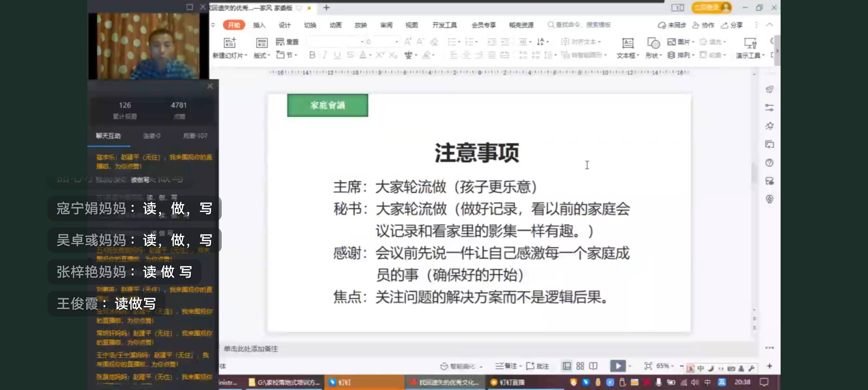The height and width of the screenshot is (390, 868).
Task: Insert a new slide with 新建幻灯片
Action: click(230, 47)
